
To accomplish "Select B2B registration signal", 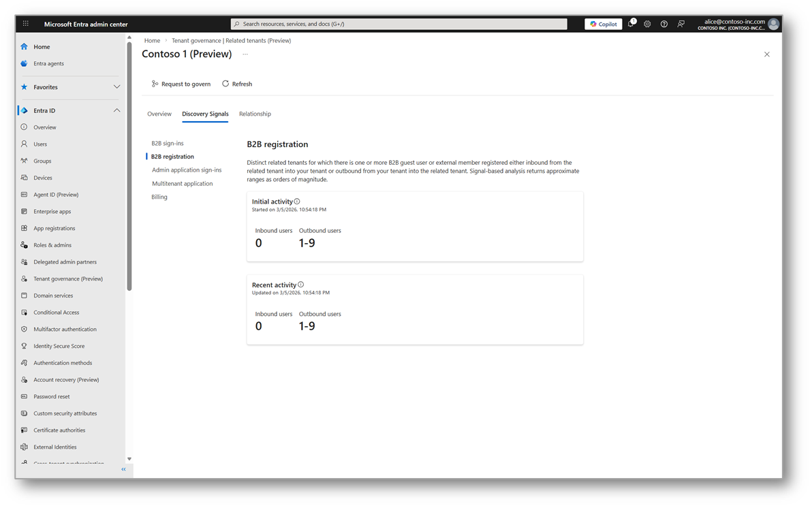I will pyautogui.click(x=172, y=157).
